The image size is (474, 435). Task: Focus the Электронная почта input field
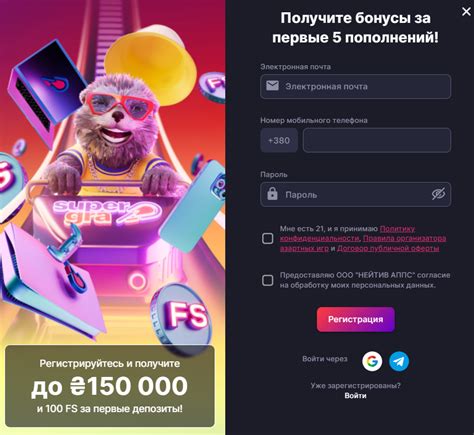tap(356, 86)
